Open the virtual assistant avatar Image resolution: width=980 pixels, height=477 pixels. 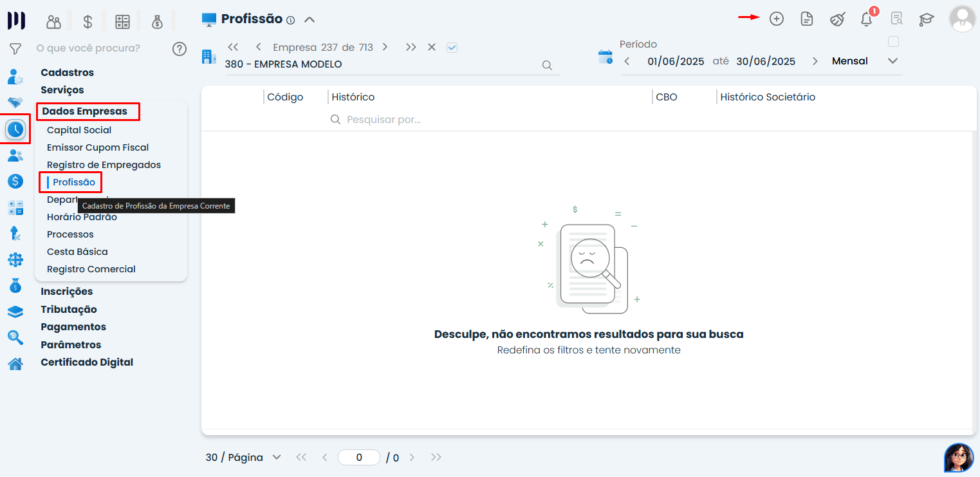coord(959,458)
